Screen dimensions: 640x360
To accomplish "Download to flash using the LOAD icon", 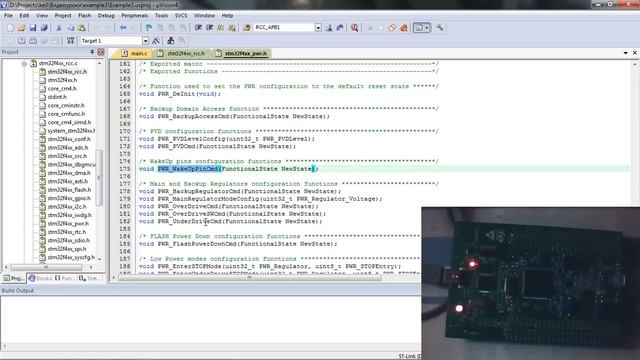I will (x=71, y=41).
